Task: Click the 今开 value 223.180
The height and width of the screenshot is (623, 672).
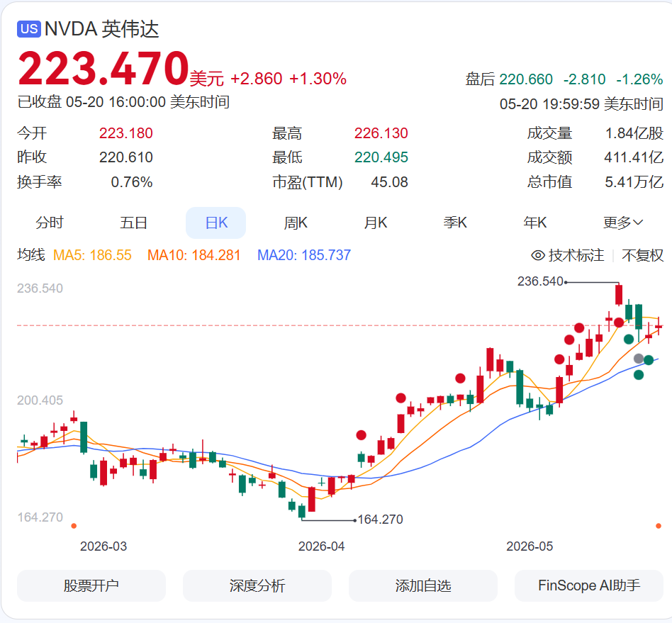Action: 126,133
